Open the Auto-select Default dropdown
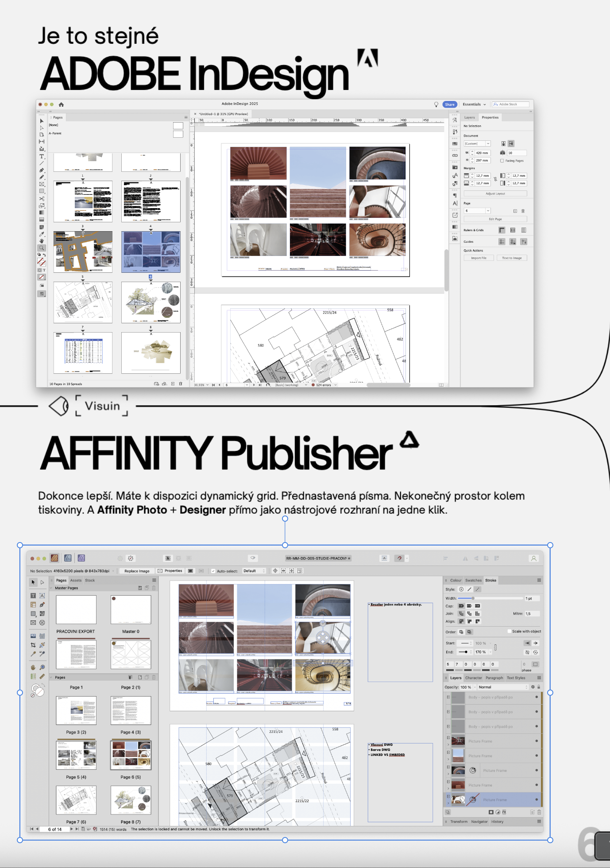 pyautogui.click(x=254, y=571)
